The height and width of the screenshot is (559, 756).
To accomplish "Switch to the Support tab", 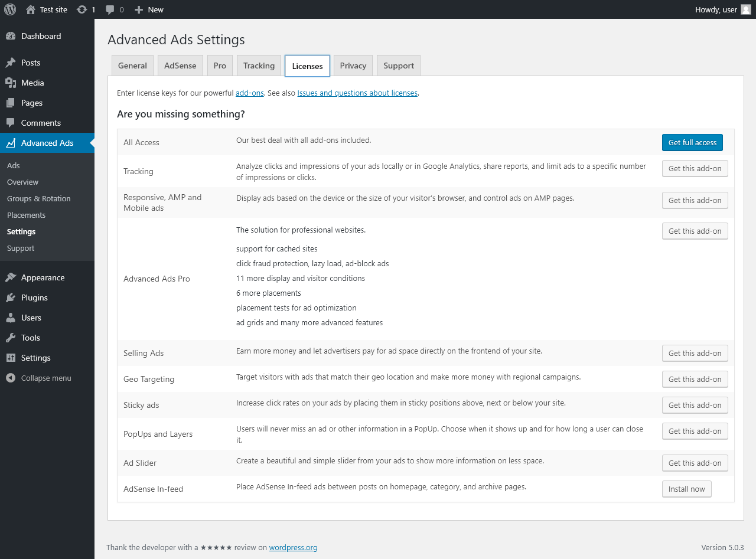I will [399, 66].
